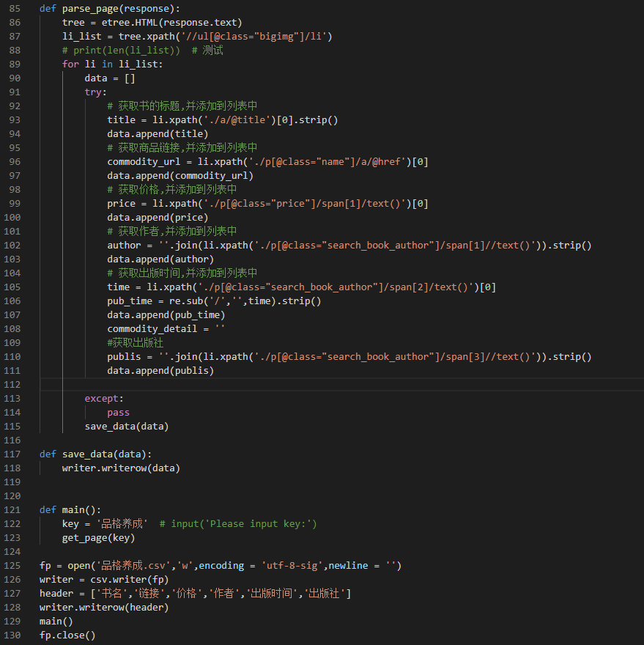Click 'data.append(publis)' line
Viewport: 644px width, 645px height.
pyautogui.click(x=160, y=371)
